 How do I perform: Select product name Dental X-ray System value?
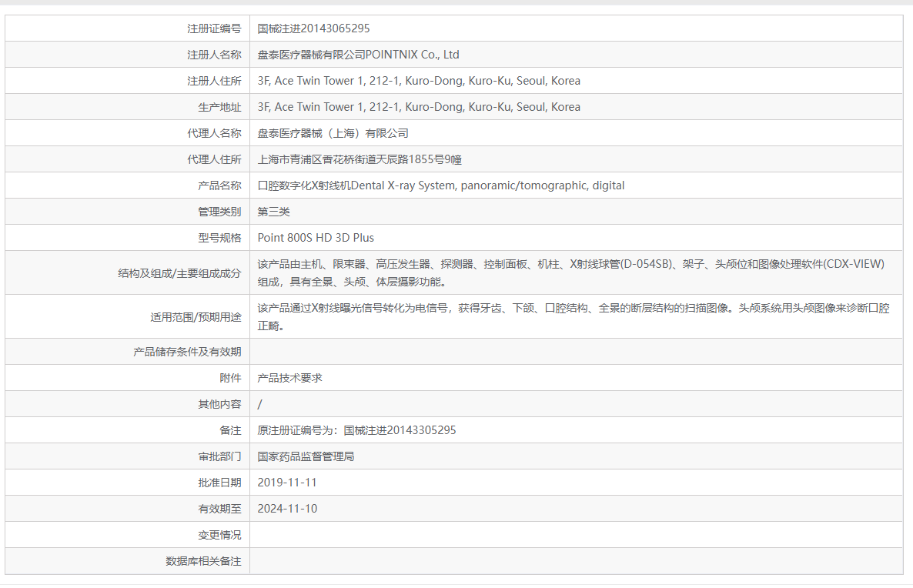pos(441,185)
